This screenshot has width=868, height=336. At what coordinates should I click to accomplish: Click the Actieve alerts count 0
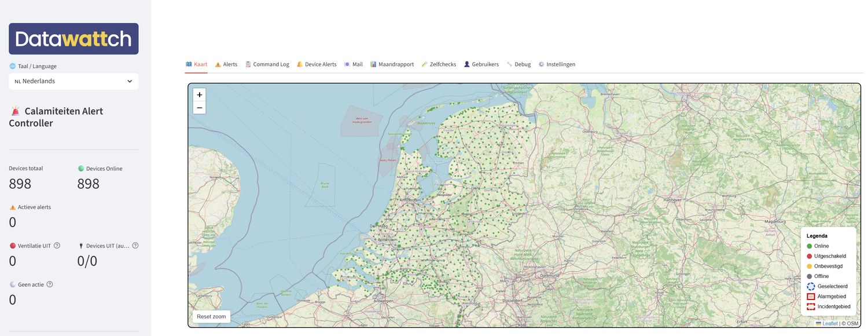13,222
